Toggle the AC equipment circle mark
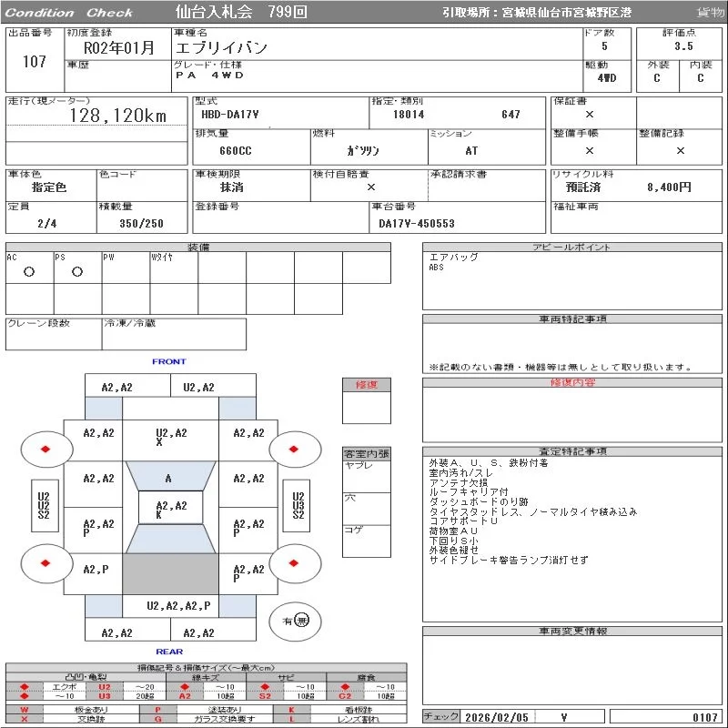The image size is (728, 728). click(x=29, y=271)
